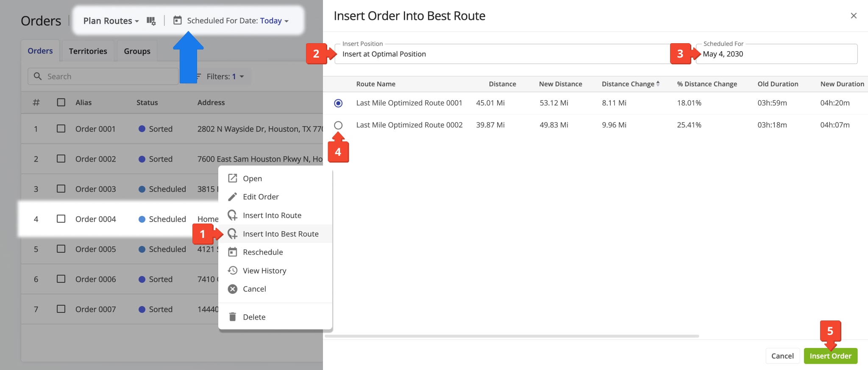Choose Edit Order from the context menu

[275, 197]
